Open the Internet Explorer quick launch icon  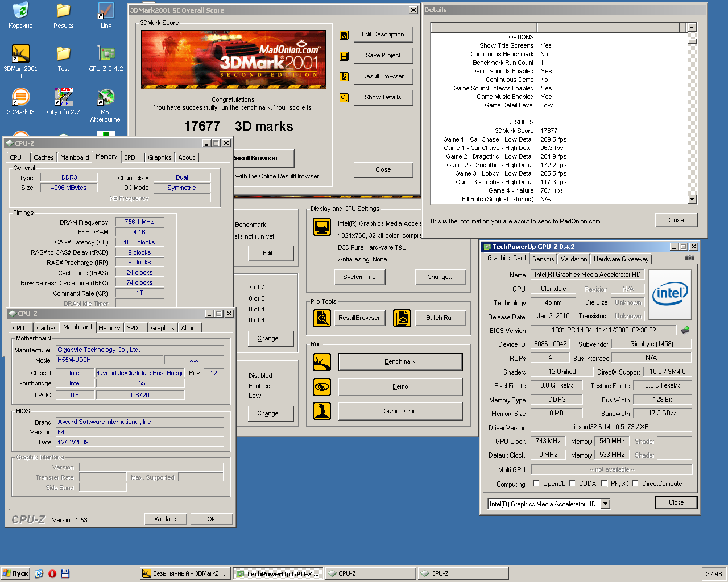tap(39, 573)
